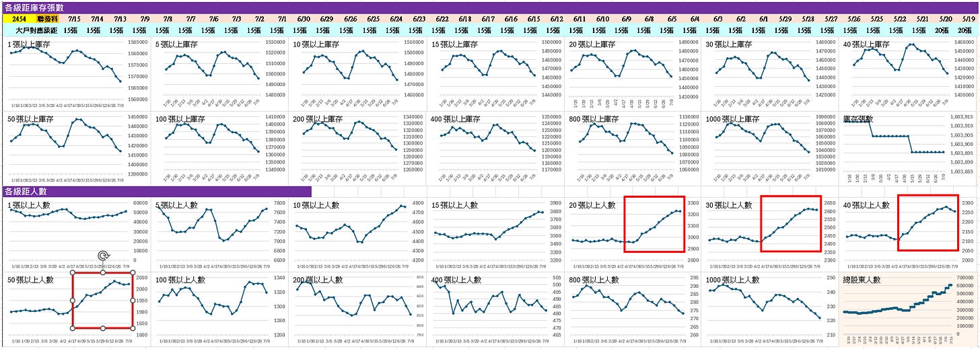Select the 800張以上人數 chart
Image resolution: width=980 pixels, height=349 pixels.
pos(633,308)
